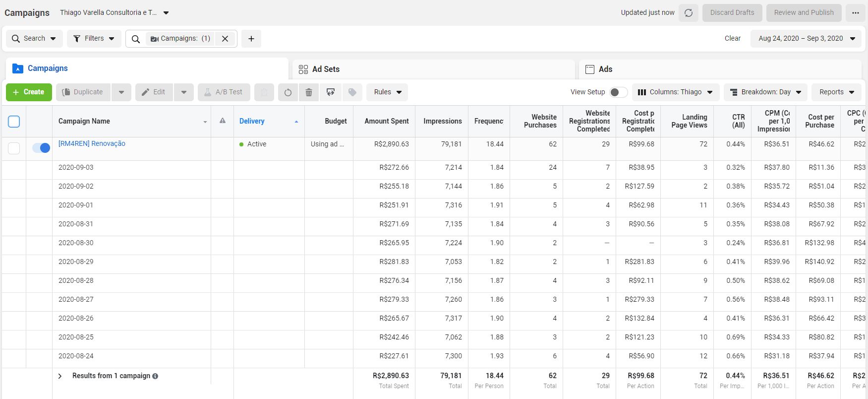
Task: Open the date range Aug 24 – Sep 3 picker
Action: (806, 39)
